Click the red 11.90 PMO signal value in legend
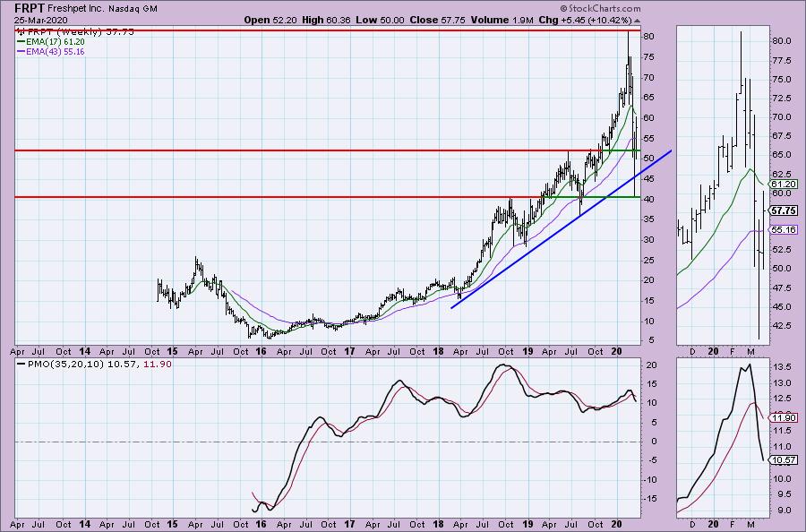The width and height of the screenshot is (806, 532). [x=158, y=364]
